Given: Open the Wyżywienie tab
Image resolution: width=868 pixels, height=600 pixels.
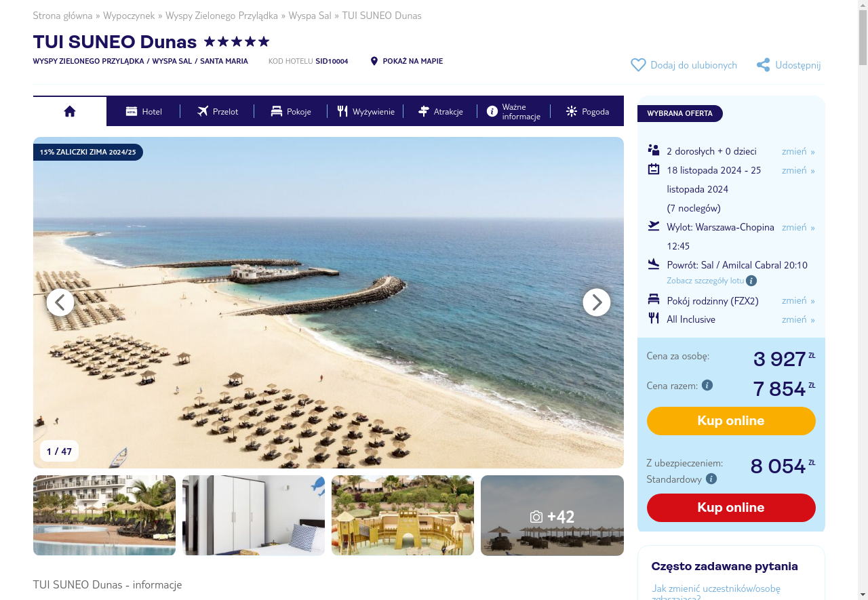Looking at the screenshot, I should pos(366,111).
